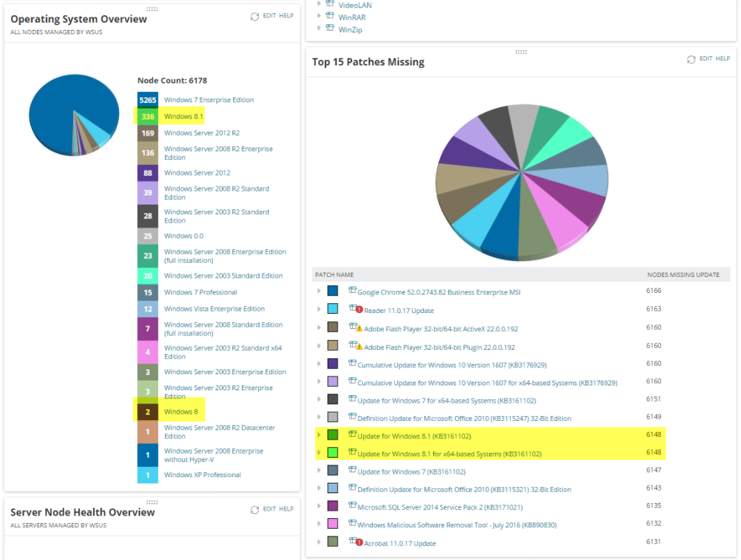Click refresh icon on Top 15 Patches Missing
This screenshot has height=560, width=741.
pos(692,60)
